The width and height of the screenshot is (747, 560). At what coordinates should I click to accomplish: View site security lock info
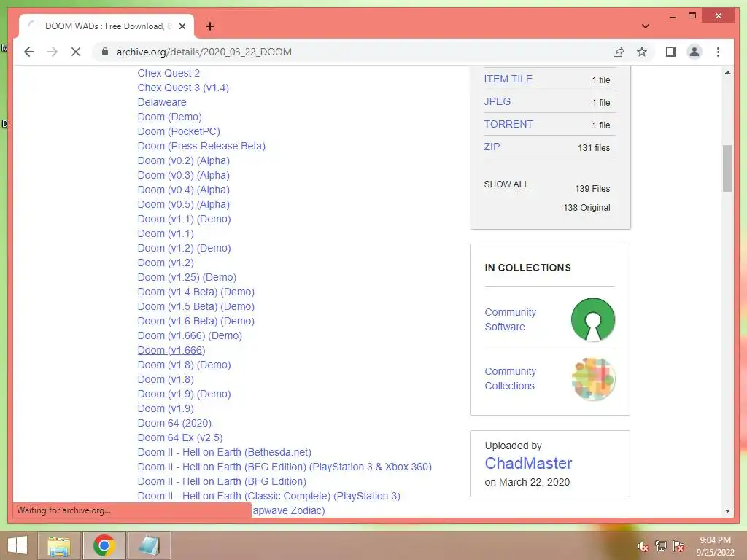(105, 52)
